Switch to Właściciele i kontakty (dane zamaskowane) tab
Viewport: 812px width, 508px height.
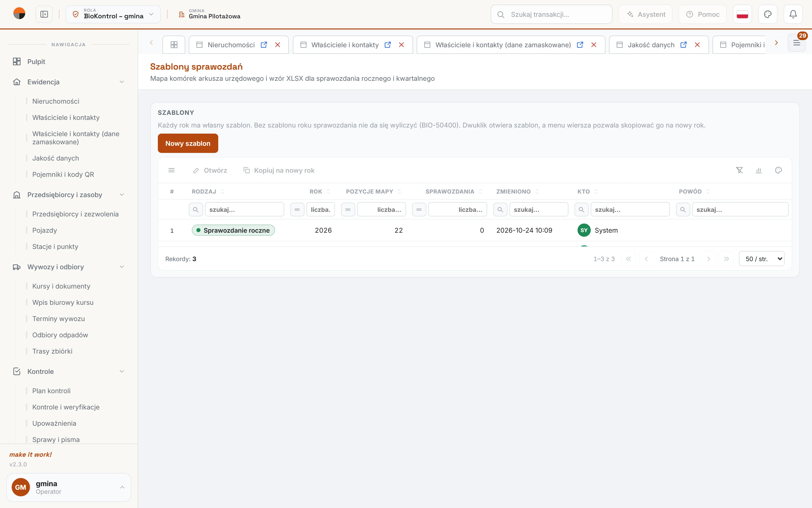point(503,45)
